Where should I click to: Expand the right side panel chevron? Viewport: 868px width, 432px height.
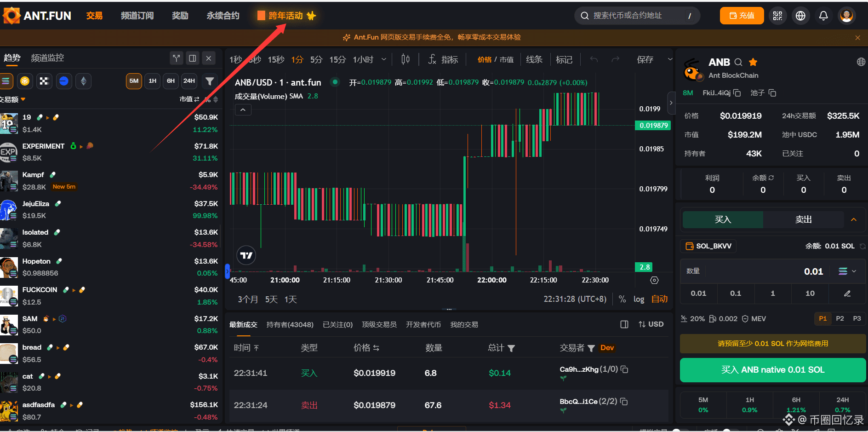click(671, 103)
